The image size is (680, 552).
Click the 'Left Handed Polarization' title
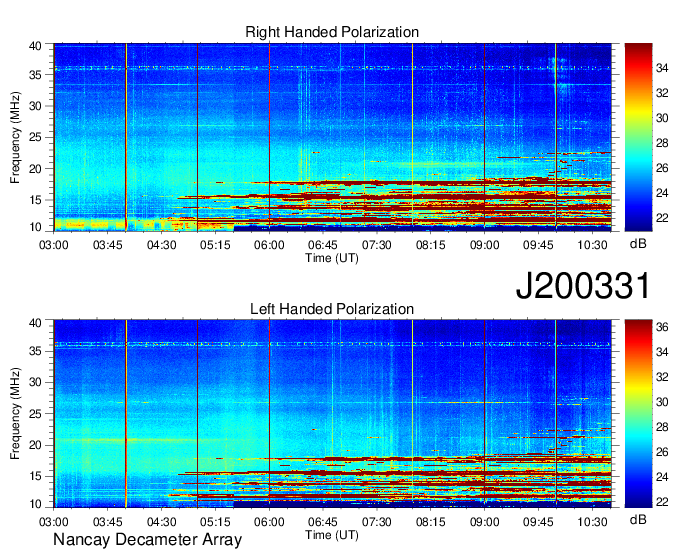click(x=332, y=309)
